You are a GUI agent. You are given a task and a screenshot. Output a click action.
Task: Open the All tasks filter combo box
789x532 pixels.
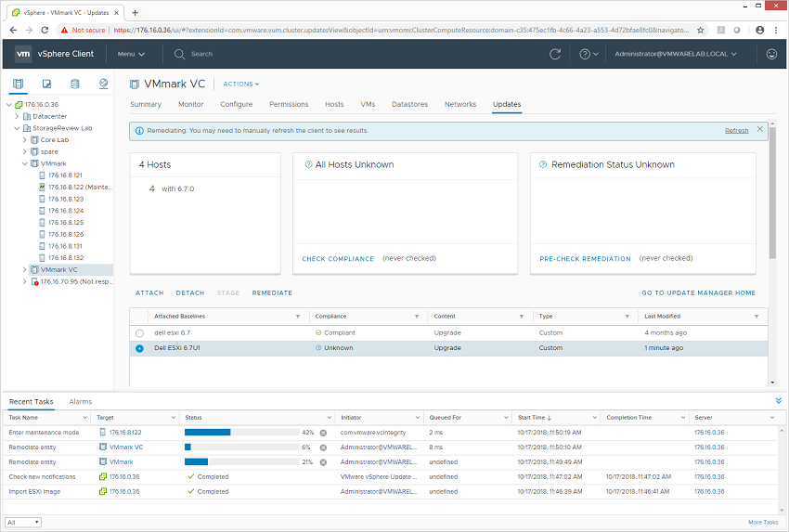pos(22,523)
